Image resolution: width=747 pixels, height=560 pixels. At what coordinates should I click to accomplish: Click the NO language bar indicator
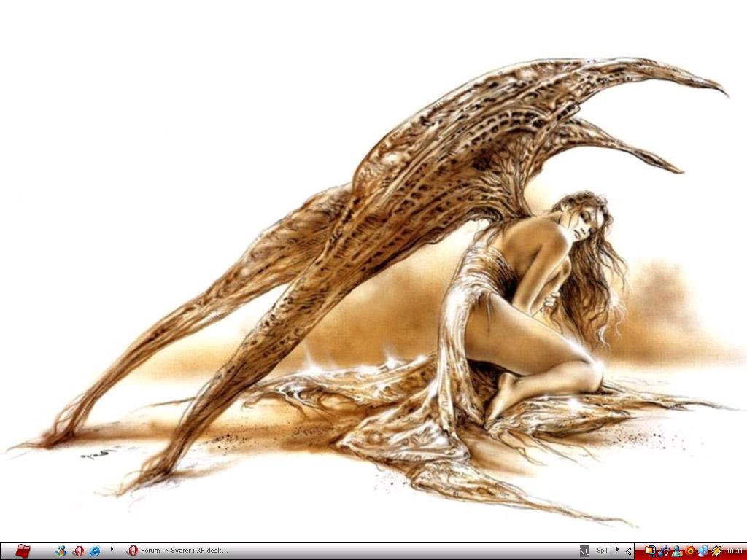584,551
